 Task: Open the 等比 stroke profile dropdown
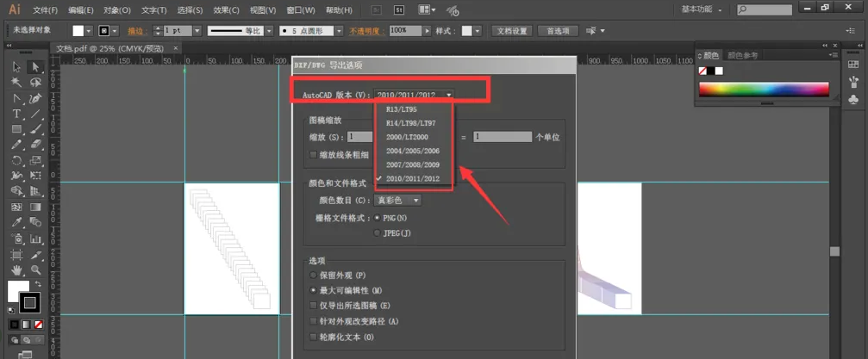click(x=269, y=31)
